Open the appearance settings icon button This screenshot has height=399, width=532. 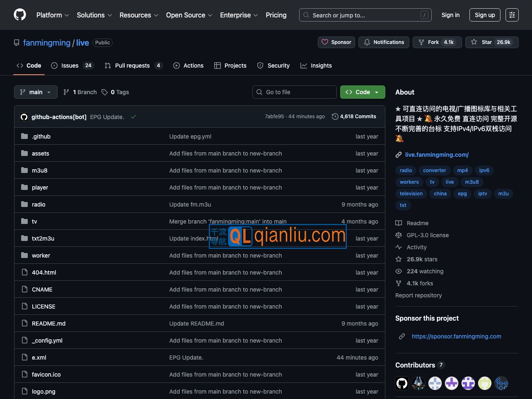click(512, 15)
